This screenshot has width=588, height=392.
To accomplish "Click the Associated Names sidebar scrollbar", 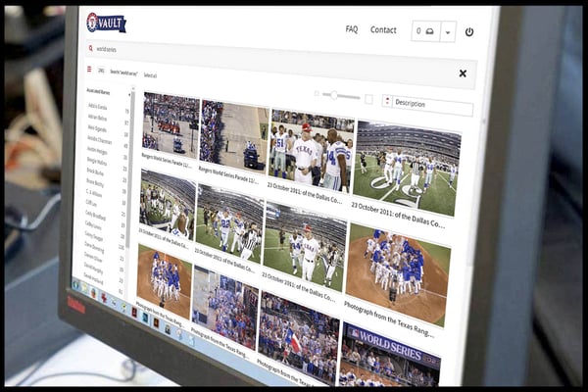I will 130,169.
